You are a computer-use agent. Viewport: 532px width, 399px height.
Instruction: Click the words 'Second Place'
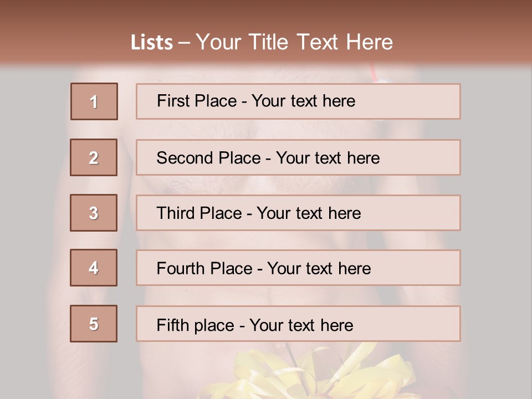point(209,158)
